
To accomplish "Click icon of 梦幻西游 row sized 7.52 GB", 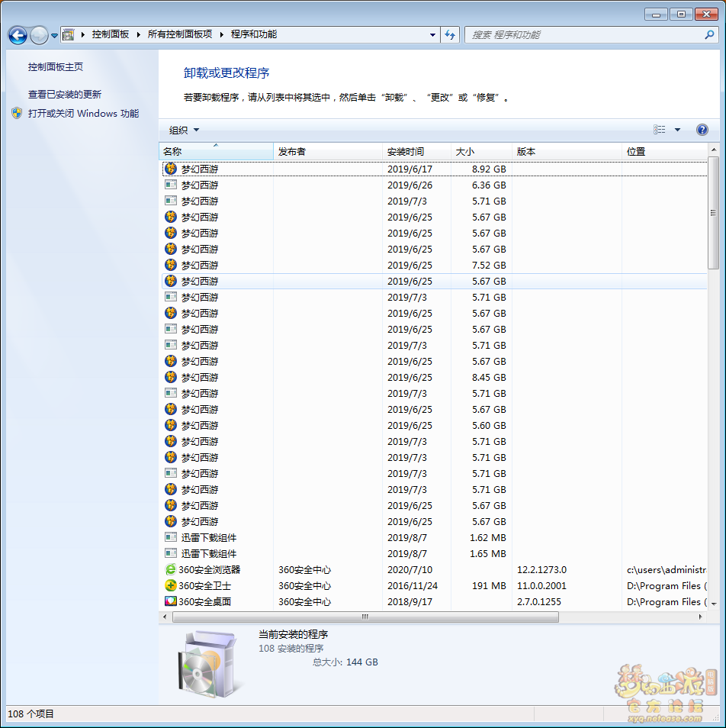I will (171, 265).
